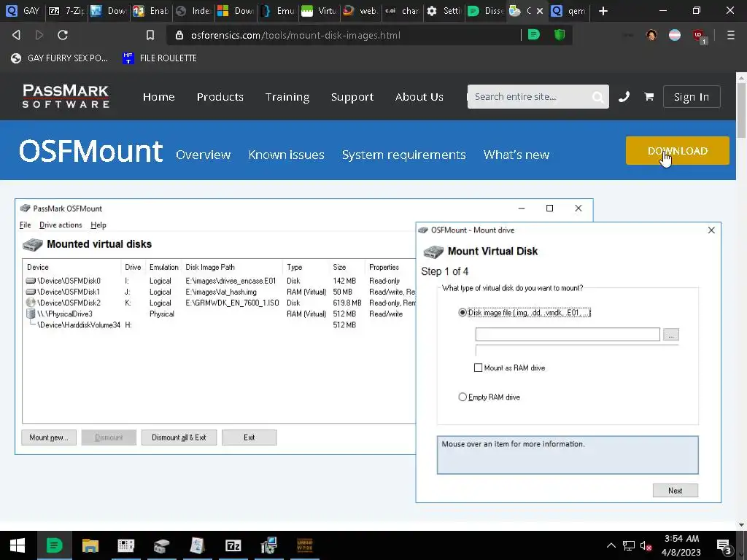Switch to the Settings browser tab
The height and width of the screenshot is (560, 747).
(444, 10)
